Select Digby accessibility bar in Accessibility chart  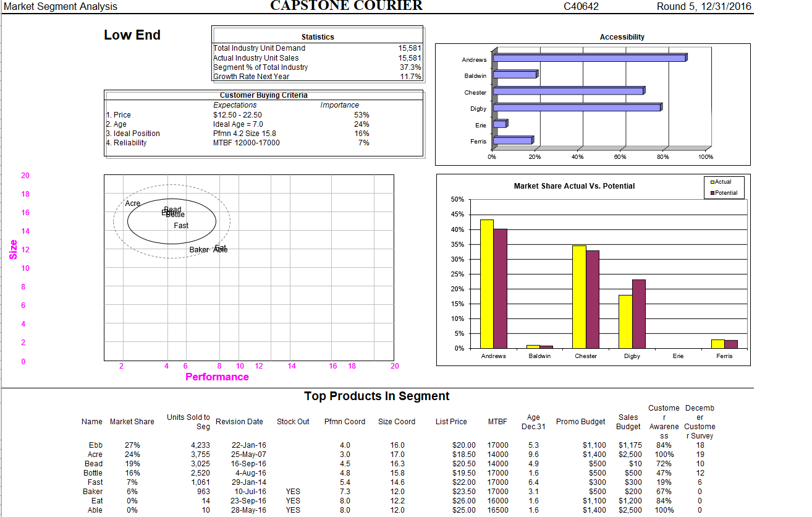point(577,108)
